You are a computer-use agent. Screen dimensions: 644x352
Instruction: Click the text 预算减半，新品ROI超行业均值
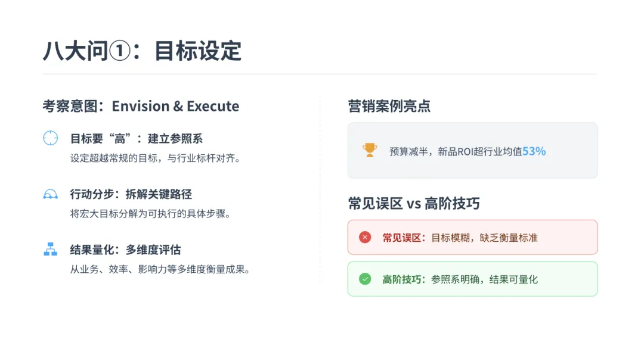[x=456, y=152]
